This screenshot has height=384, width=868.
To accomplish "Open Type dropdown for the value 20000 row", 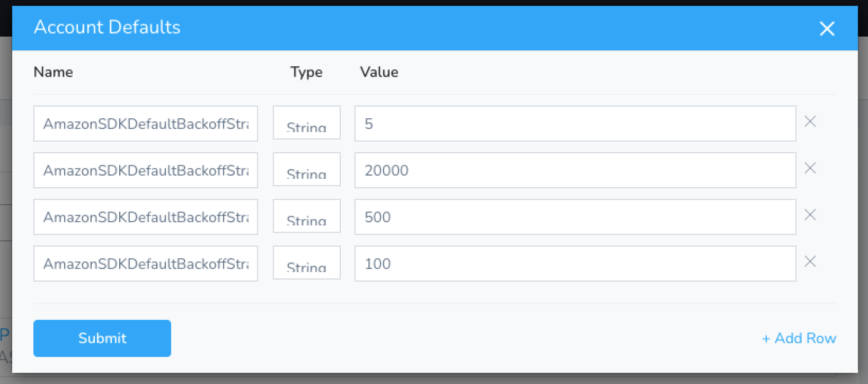I will point(307,170).
